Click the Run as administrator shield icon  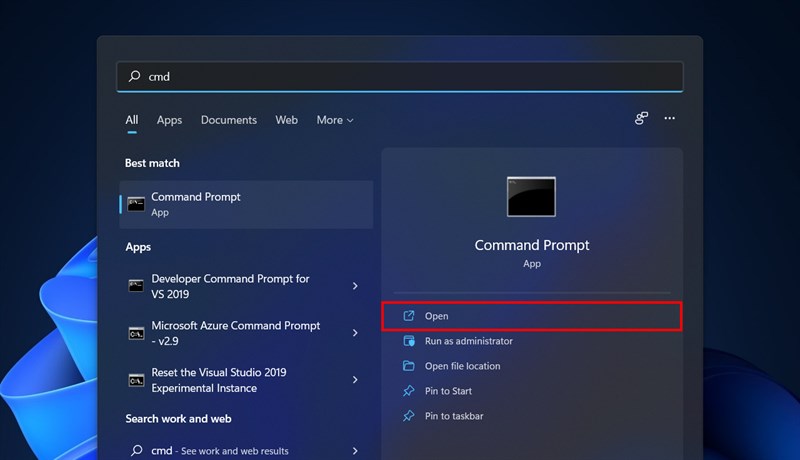(409, 341)
